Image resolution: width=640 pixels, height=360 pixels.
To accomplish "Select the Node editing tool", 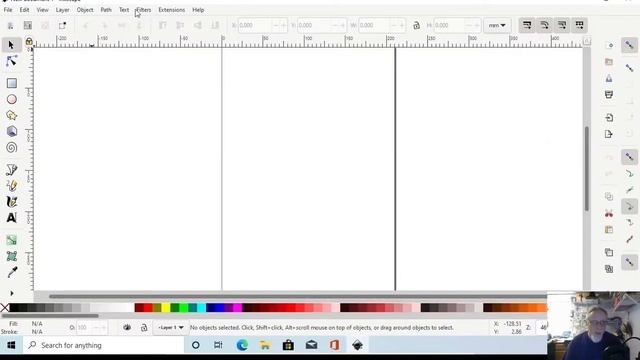I will (11, 62).
